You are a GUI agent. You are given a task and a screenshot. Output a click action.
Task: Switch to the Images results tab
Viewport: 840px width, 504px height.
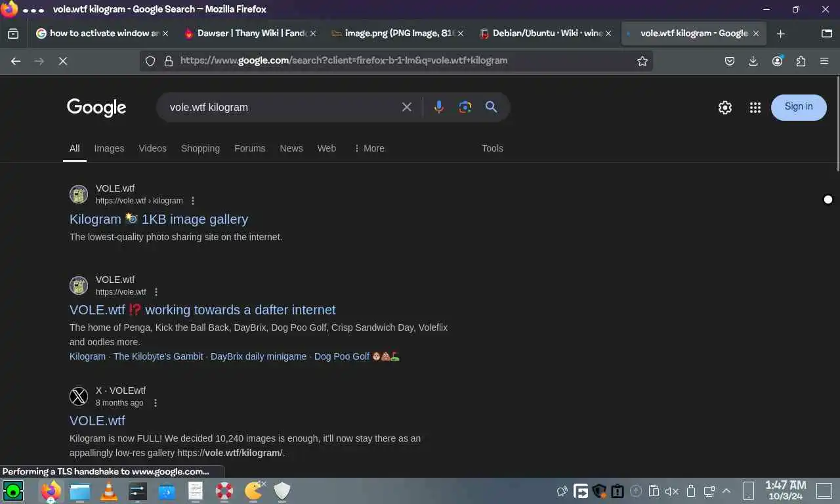[x=109, y=148]
